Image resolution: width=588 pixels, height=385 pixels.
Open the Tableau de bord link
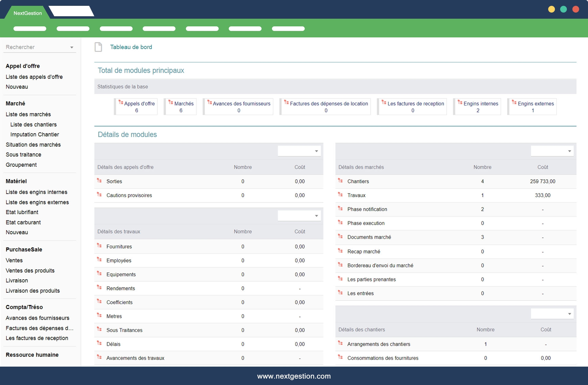(131, 47)
